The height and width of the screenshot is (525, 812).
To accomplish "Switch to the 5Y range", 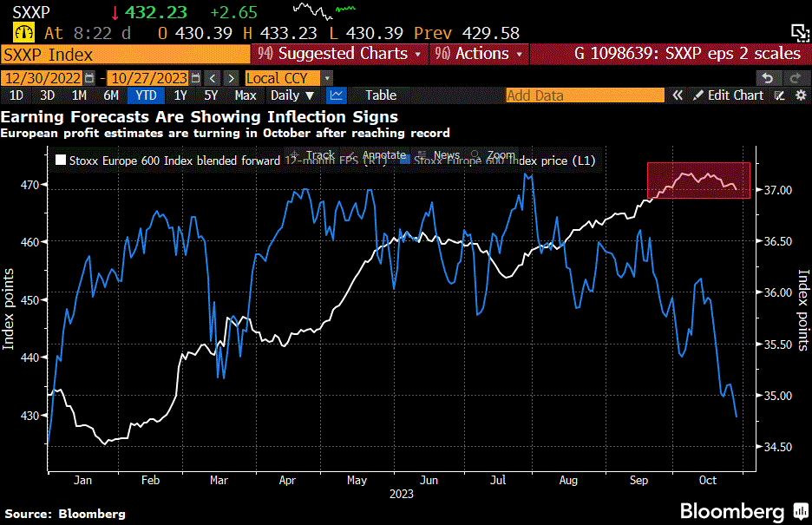I will [211, 95].
